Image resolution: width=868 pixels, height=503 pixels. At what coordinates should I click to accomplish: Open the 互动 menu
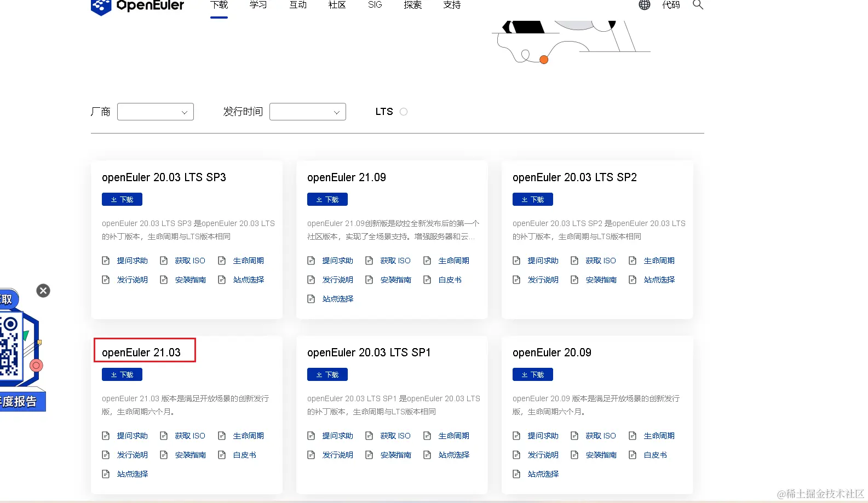(x=298, y=5)
